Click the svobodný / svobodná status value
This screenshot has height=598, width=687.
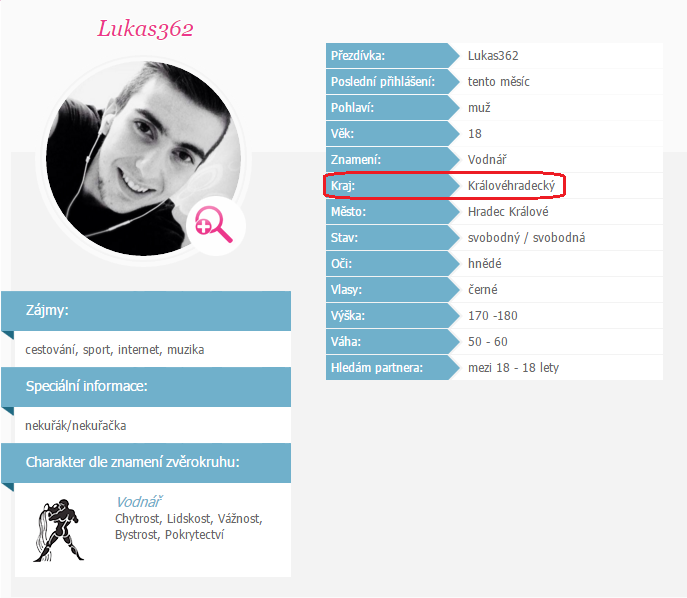526,238
